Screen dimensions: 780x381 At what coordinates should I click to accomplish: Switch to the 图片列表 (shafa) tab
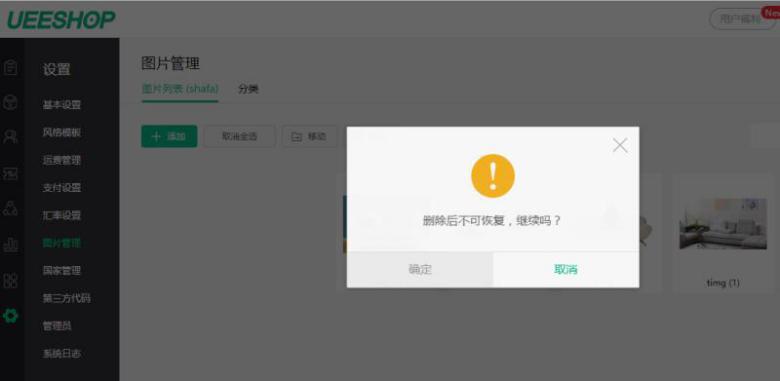coord(180,89)
